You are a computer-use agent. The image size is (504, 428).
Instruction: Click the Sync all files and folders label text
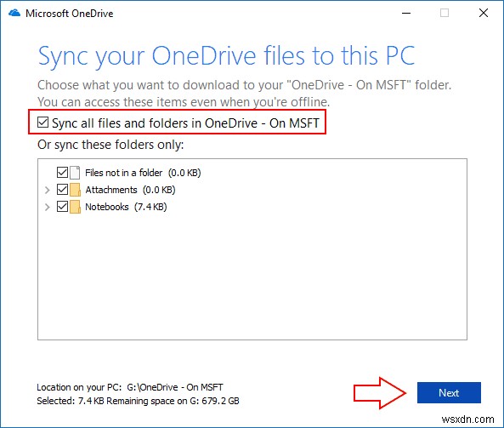pos(185,123)
